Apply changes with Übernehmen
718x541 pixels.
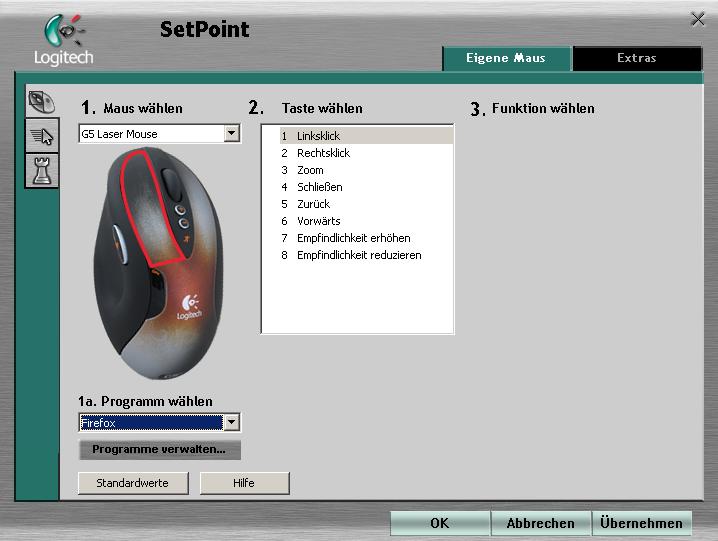(642, 523)
